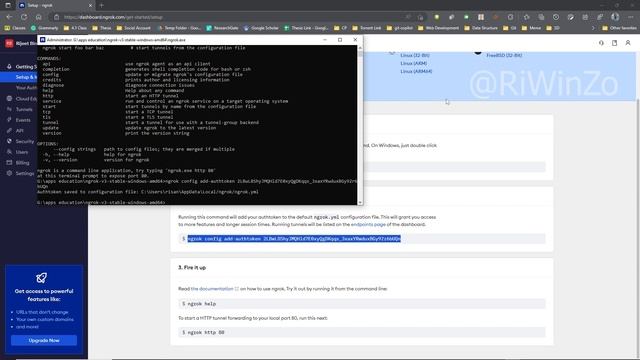Reload the page with the refresh icon
This screenshot has width=640, height=360.
(x=24, y=17)
